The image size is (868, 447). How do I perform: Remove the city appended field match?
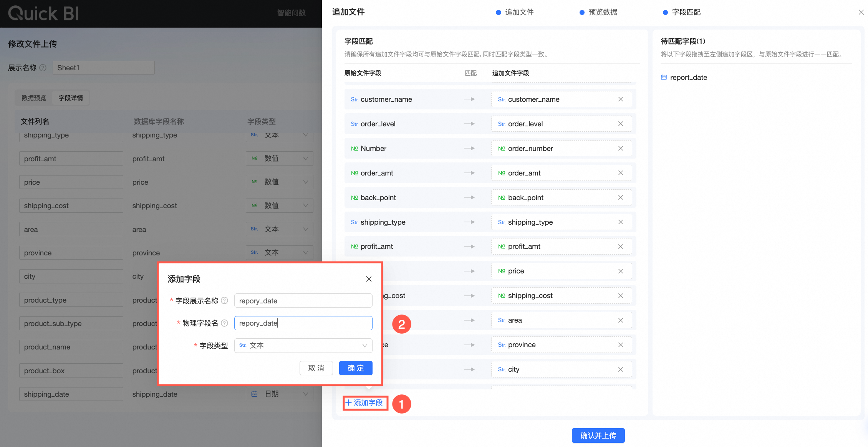(x=620, y=369)
